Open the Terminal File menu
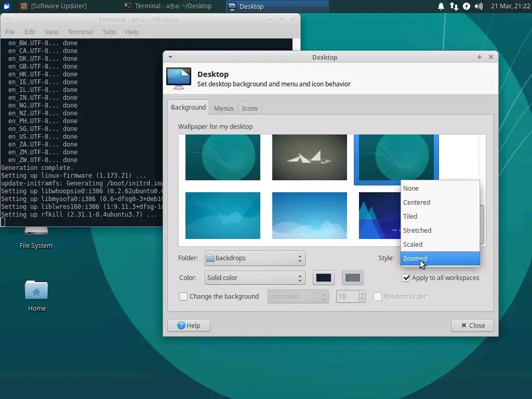The width and height of the screenshot is (532, 399). tap(10, 32)
